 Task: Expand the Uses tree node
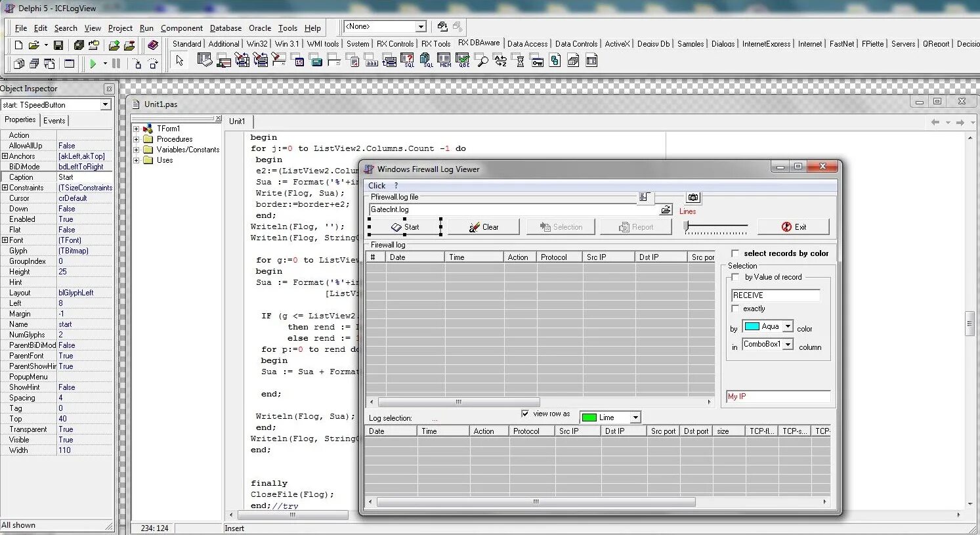click(137, 160)
